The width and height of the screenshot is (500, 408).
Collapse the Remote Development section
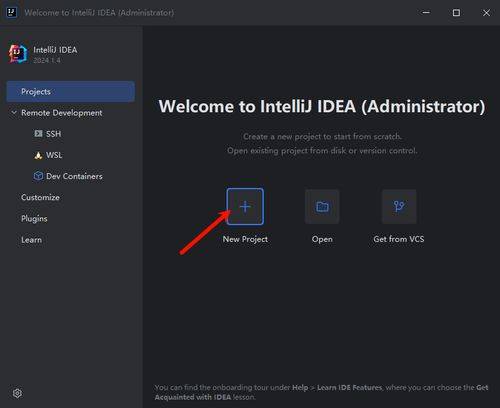pyautogui.click(x=14, y=113)
